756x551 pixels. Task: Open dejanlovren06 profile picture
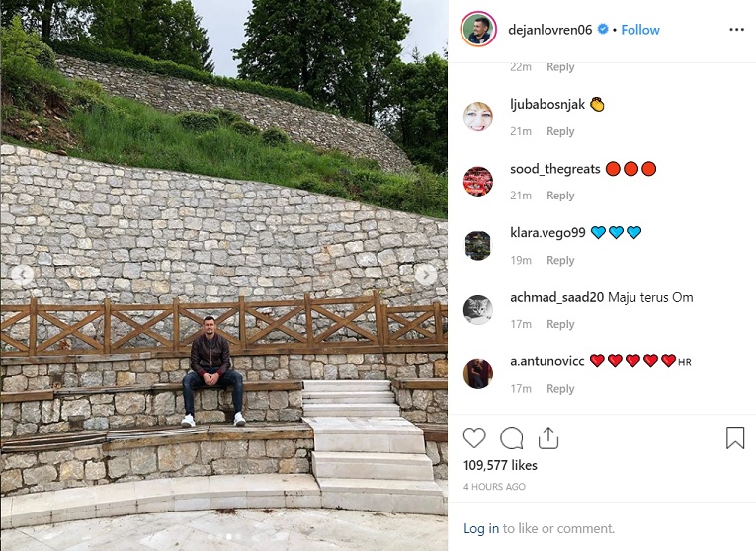click(478, 30)
